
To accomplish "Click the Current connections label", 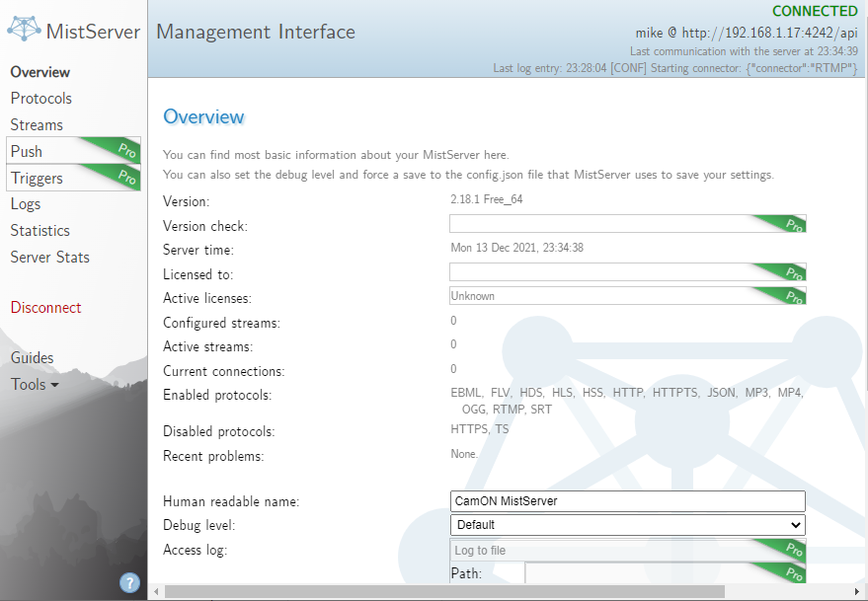I will tap(223, 371).
